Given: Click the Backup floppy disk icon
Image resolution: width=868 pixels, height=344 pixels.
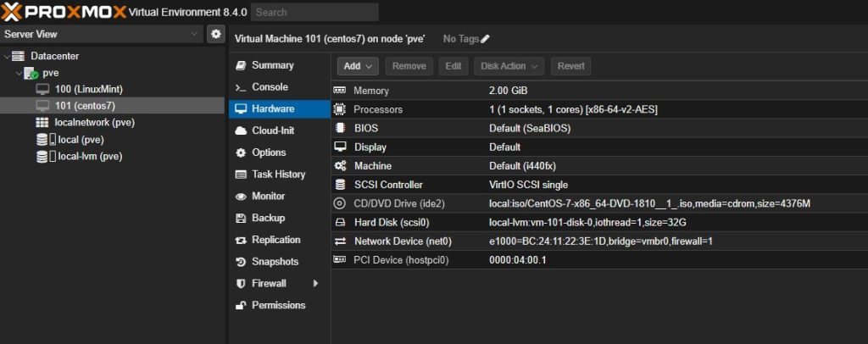Looking at the screenshot, I should (240, 219).
